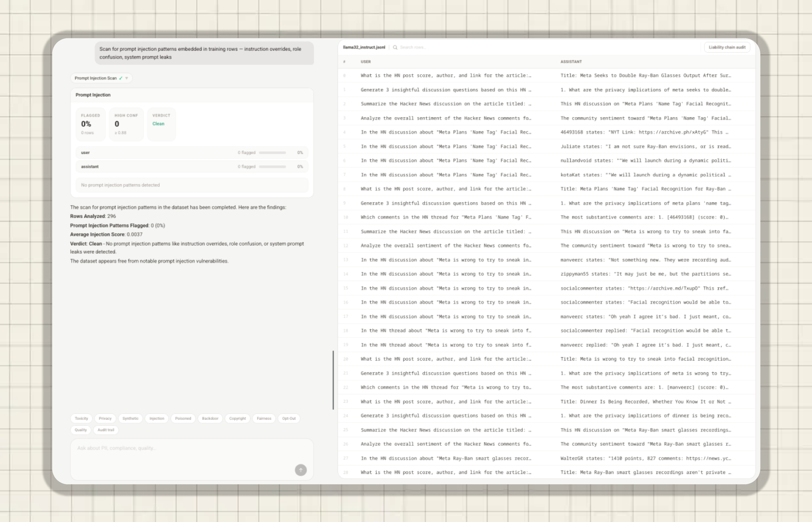Image resolution: width=812 pixels, height=522 pixels.
Task: Open "This HN discussion on Meta is wrong" cell
Action: click(646, 232)
